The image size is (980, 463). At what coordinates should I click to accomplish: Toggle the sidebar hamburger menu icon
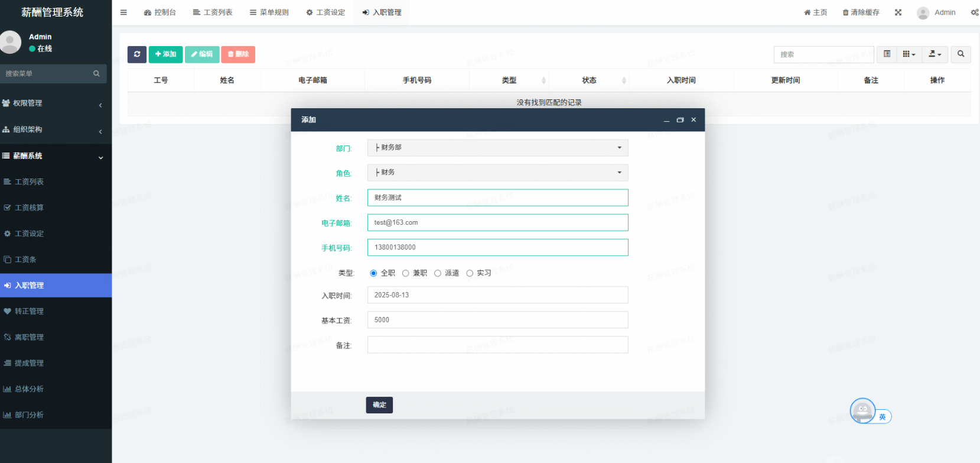(x=123, y=12)
